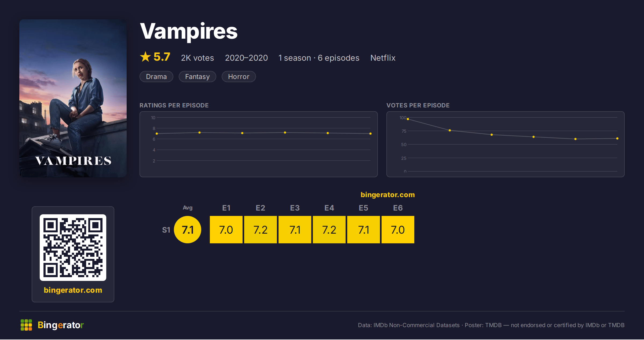
Task: Click the Netflix network label
Action: point(383,58)
